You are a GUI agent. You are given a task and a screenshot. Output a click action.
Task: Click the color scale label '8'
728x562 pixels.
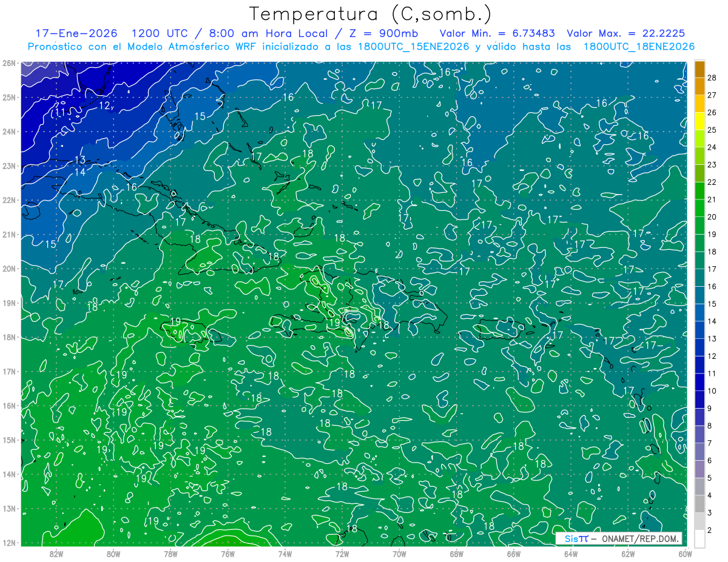click(710, 426)
